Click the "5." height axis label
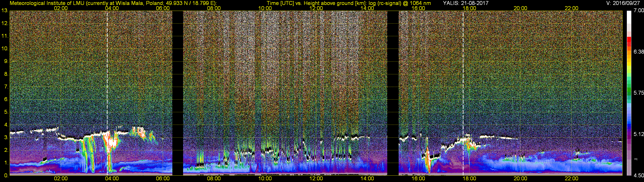 6,112
